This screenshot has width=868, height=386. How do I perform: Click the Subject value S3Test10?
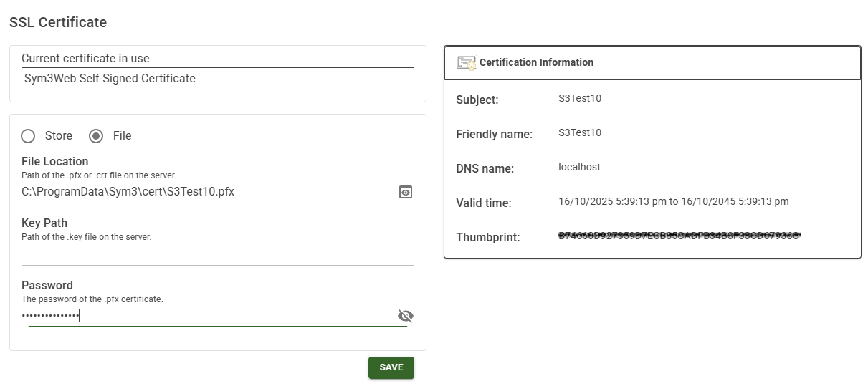click(x=580, y=99)
